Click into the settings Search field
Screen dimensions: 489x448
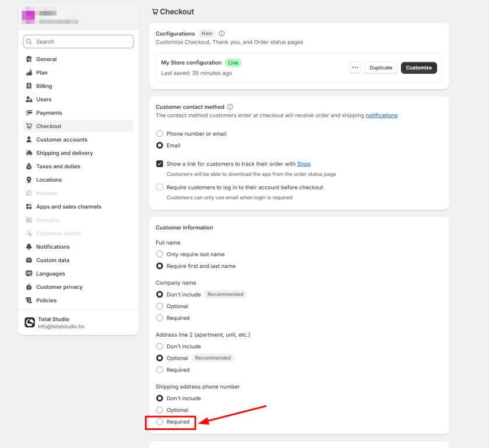(x=78, y=42)
